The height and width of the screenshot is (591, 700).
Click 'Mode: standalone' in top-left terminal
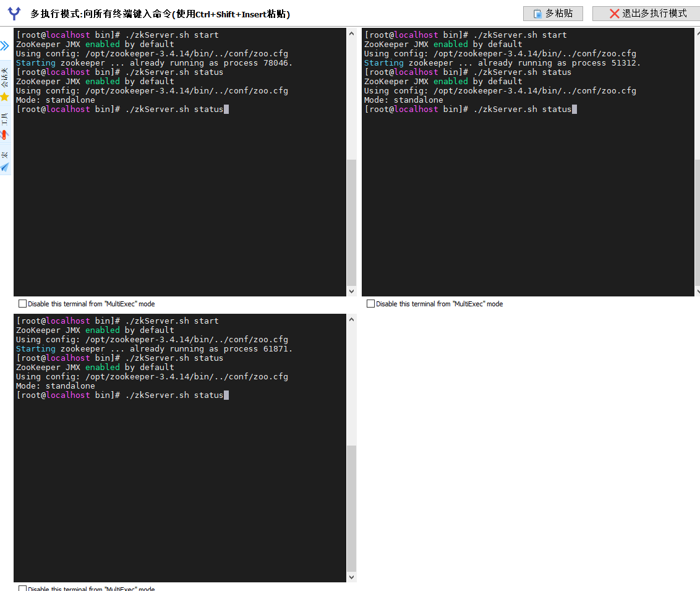(x=56, y=100)
